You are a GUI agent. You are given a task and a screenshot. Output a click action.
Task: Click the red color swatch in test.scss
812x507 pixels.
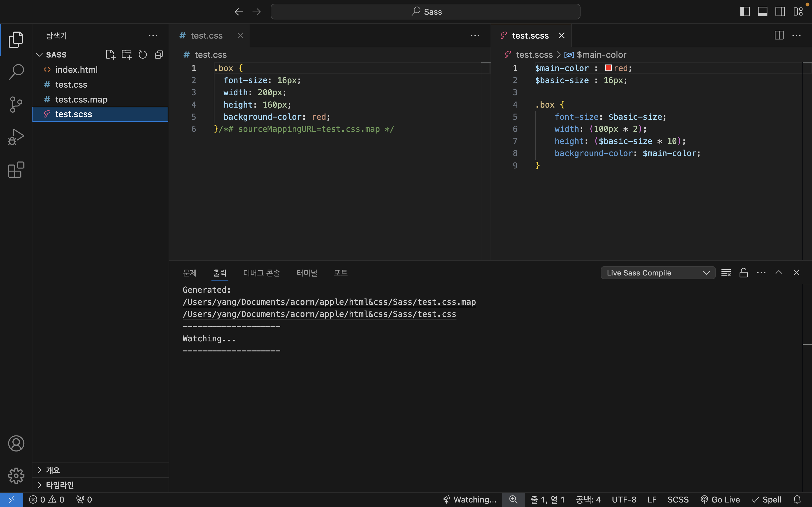coord(608,68)
